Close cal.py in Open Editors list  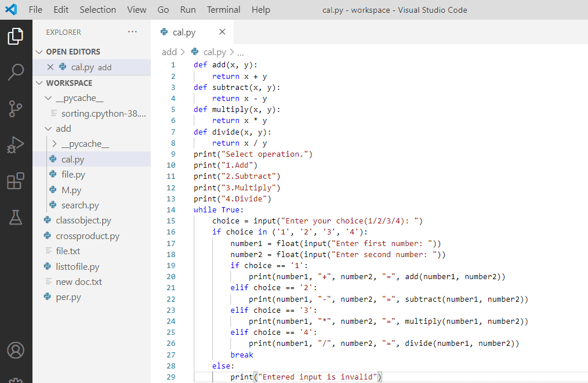[50, 67]
